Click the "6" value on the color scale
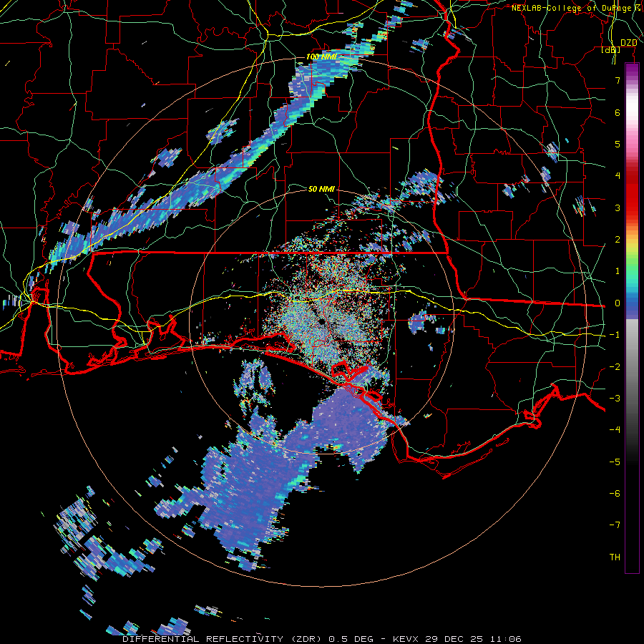Viewport: 644px width, 644px height. 618,112
